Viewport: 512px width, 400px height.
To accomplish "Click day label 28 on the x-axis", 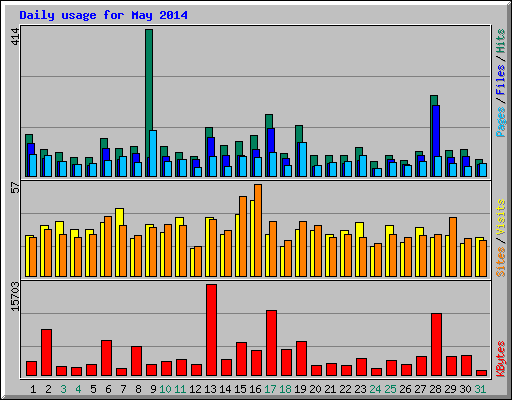I will tap(435, 389).
